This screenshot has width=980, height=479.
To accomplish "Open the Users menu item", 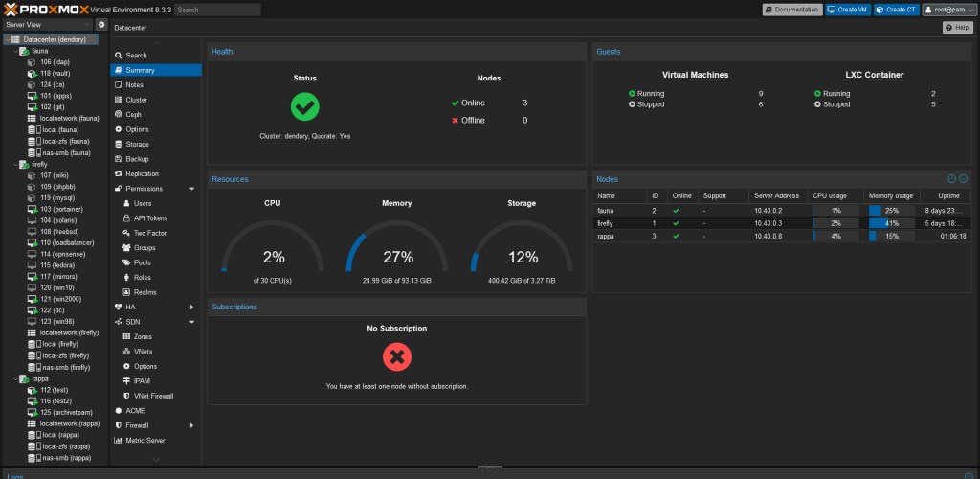I will click(x=156, y=203).
